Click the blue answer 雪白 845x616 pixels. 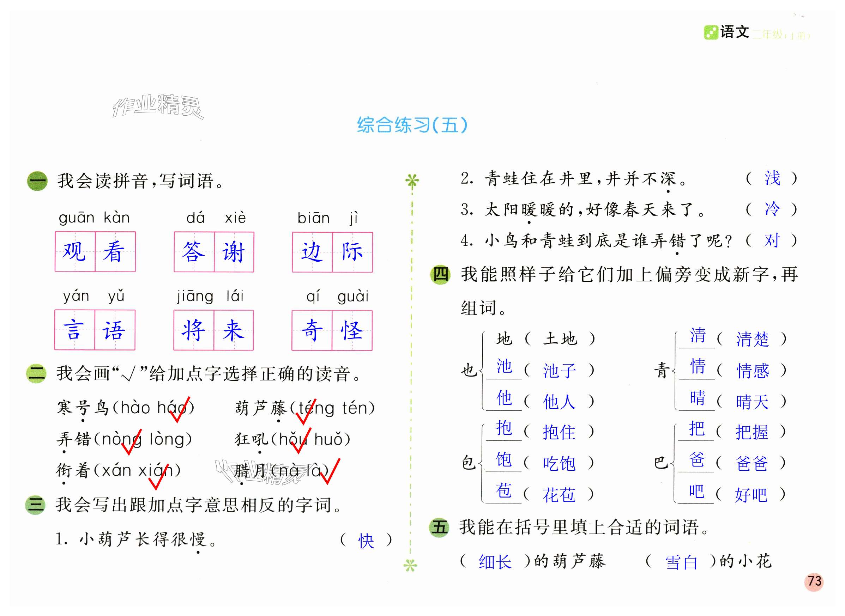[x=681, y=562]
